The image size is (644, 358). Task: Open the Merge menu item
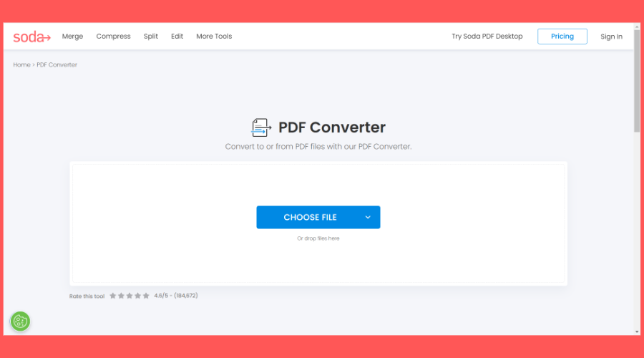click(72, 37)
